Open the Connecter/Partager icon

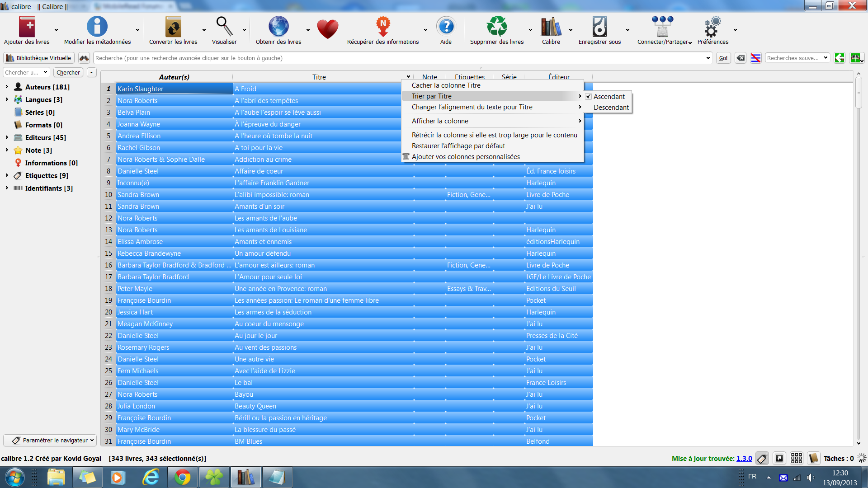point(663,27)
